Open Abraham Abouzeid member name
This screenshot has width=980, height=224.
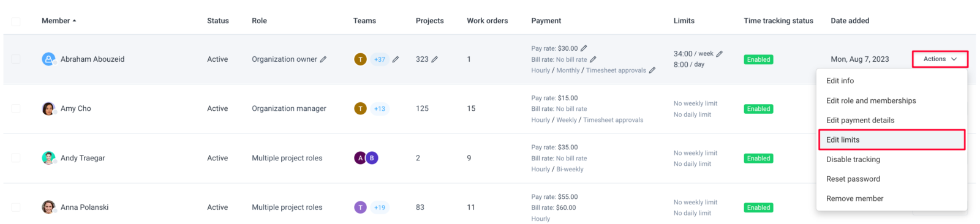[x=92, y=59]
